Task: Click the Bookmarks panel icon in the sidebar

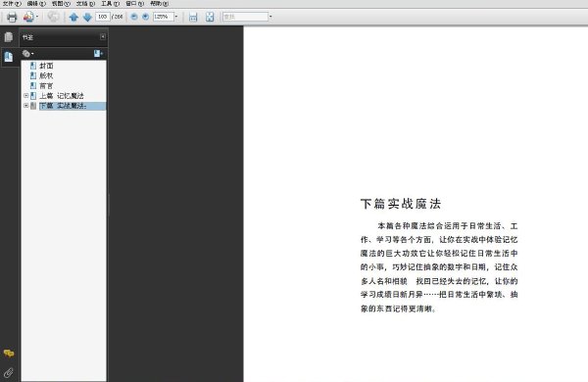Action: coord(9,57)
